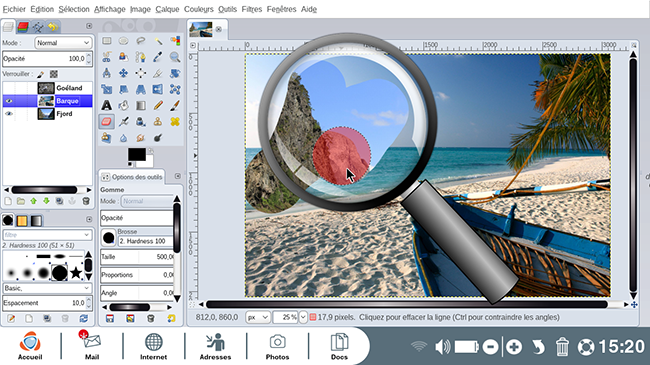Delete the layer with trash icon
This screenshot has width=650, height=365.
pos(86,201)
